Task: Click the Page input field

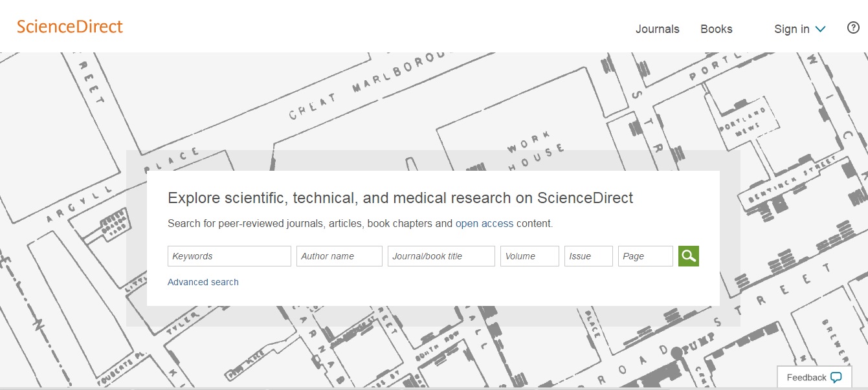Action: [645, 256]
